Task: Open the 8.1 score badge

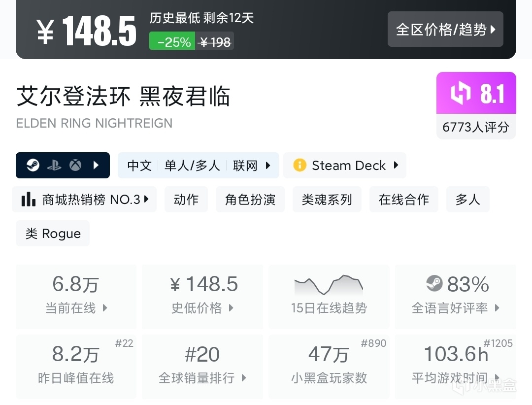Action: 476,93
